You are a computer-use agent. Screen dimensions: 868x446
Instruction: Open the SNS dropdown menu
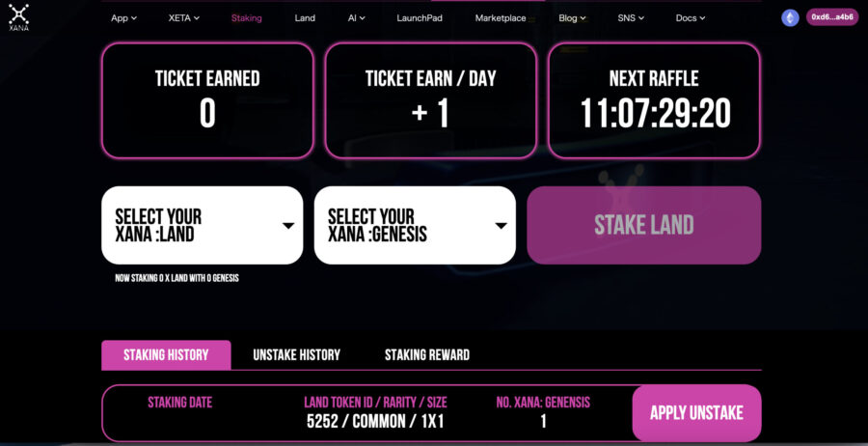[631, 18]
